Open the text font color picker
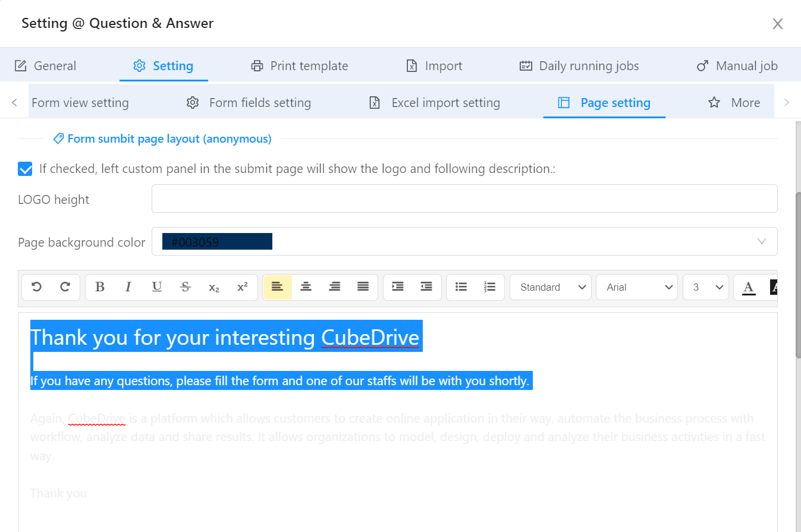The image size is (801, 532). tap(749, 287)
